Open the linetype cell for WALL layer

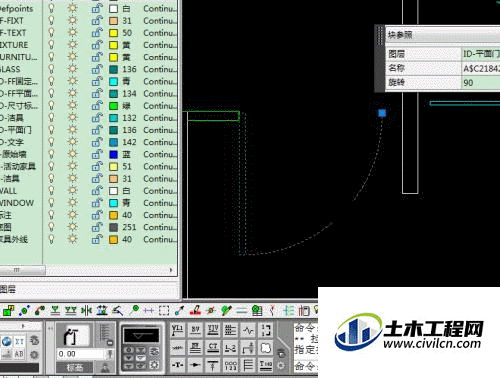(x=160, y=191)
